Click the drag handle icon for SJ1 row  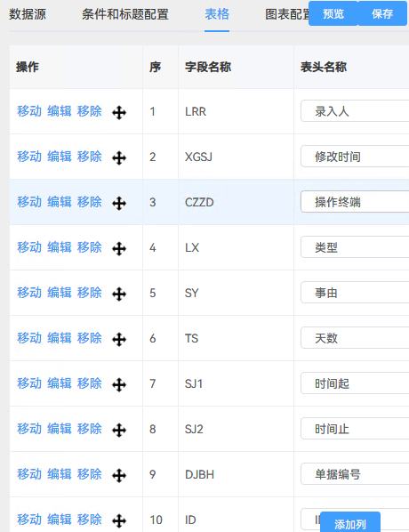[x=119, y=384]
